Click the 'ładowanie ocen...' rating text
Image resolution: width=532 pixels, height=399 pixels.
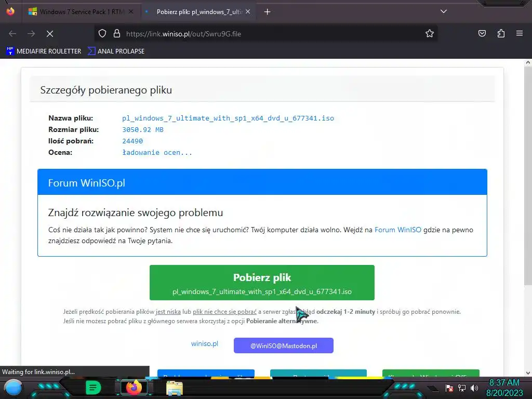[x=157, y=152]
